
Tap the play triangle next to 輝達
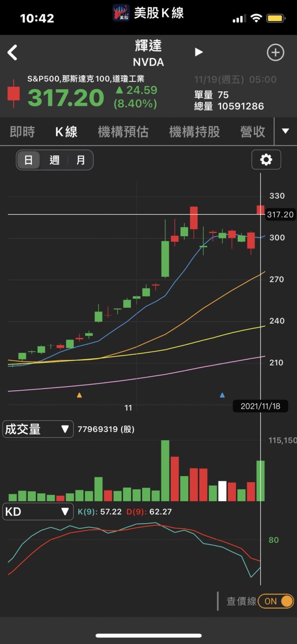(199, 52)
